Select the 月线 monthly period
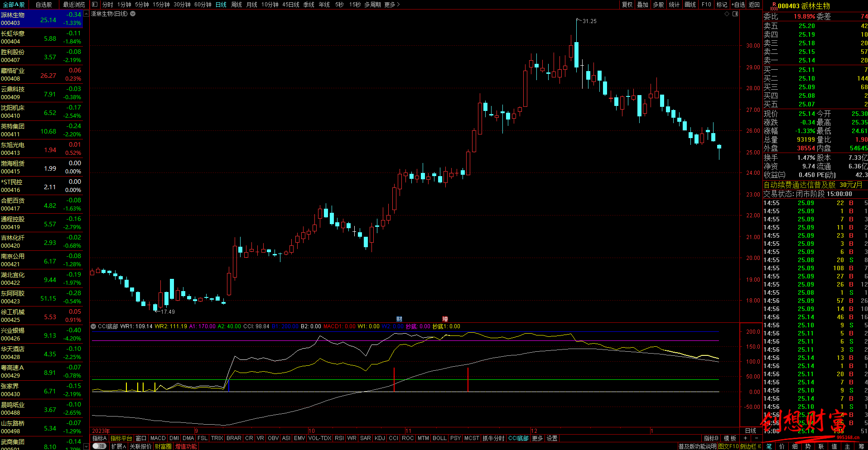868x450 pixels. [x=252, y=5]
